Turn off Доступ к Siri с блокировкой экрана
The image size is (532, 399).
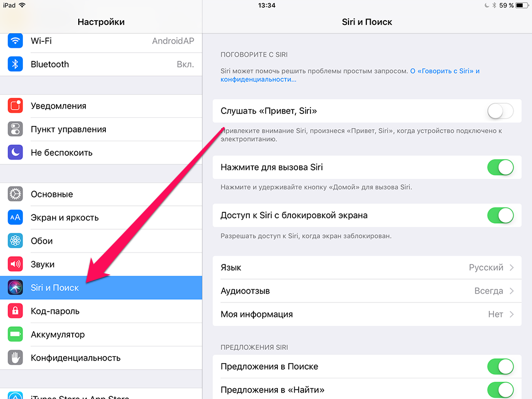tap(501, 216)
